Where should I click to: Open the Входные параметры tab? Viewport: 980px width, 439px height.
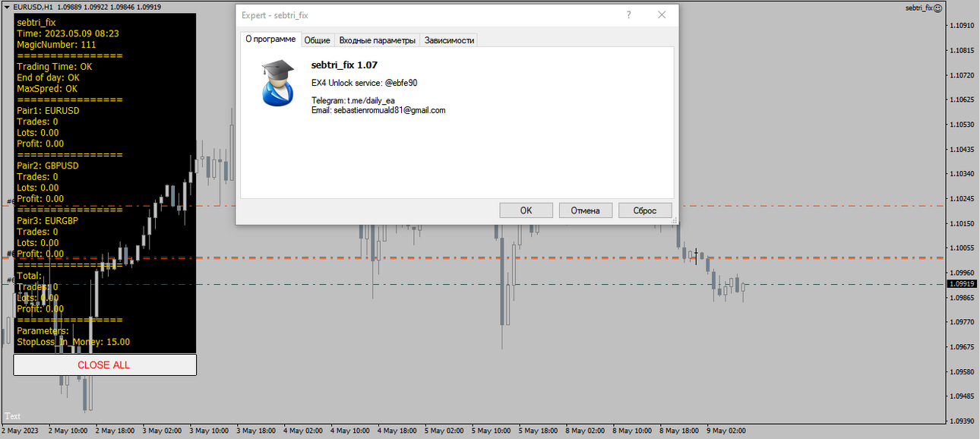(378, 40)
